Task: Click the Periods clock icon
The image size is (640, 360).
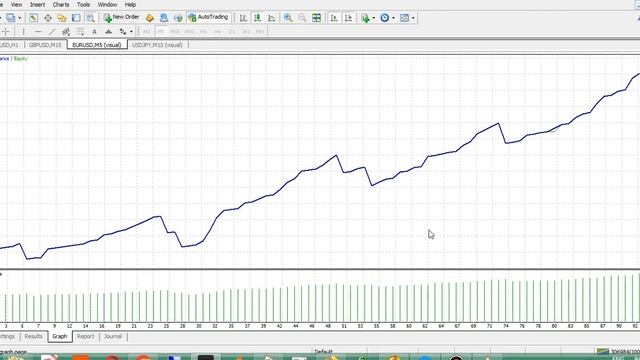Action: pos(384,18)
